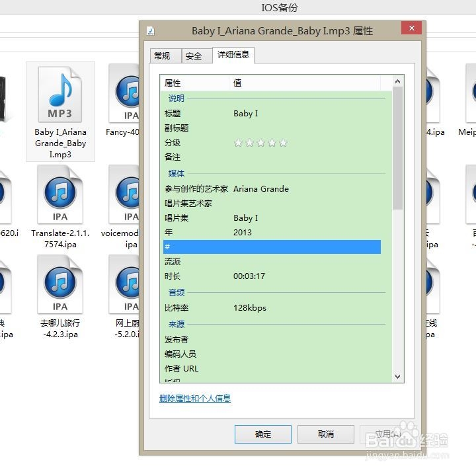Edit the Ariana Grande artist value
The height and width of the screenshot is (472, 476).
(261, 189)
